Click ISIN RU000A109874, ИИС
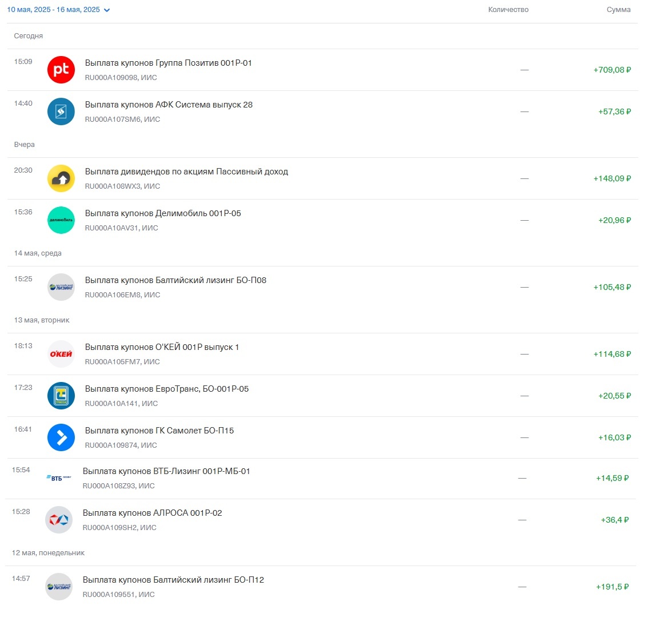The image size is (672, 629). [121, 445]
